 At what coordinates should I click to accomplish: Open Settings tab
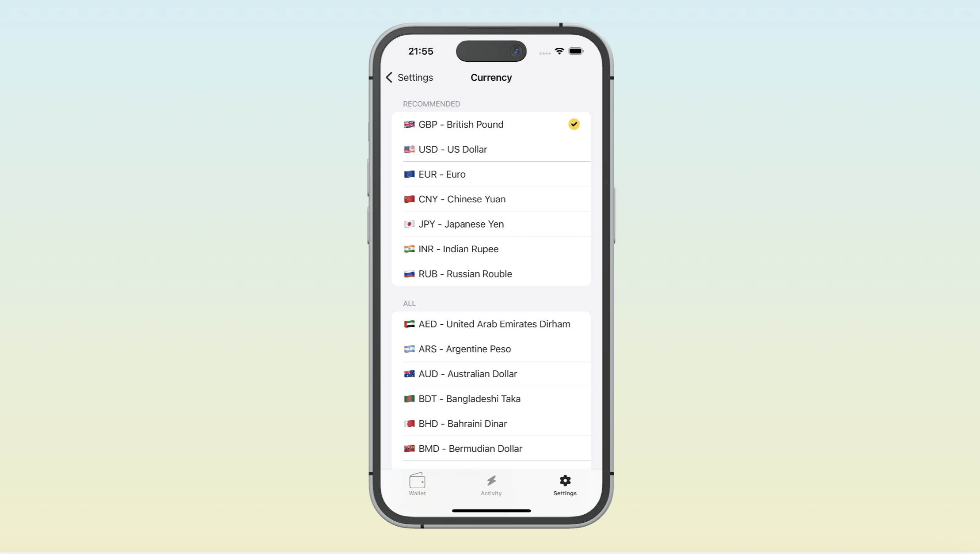tap(565, 485)
